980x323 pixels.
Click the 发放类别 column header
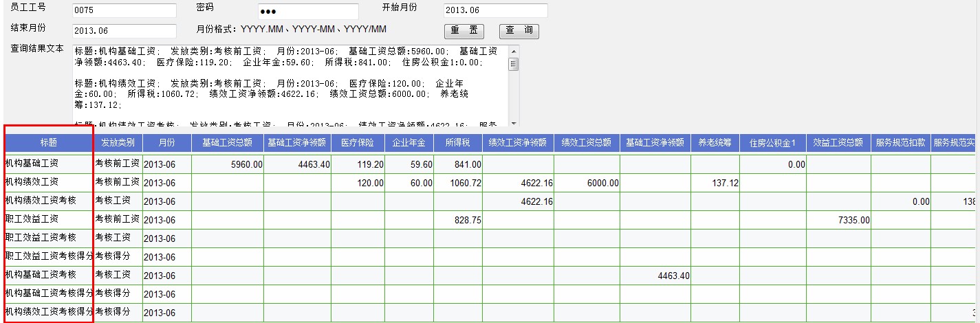coord(118,143)
